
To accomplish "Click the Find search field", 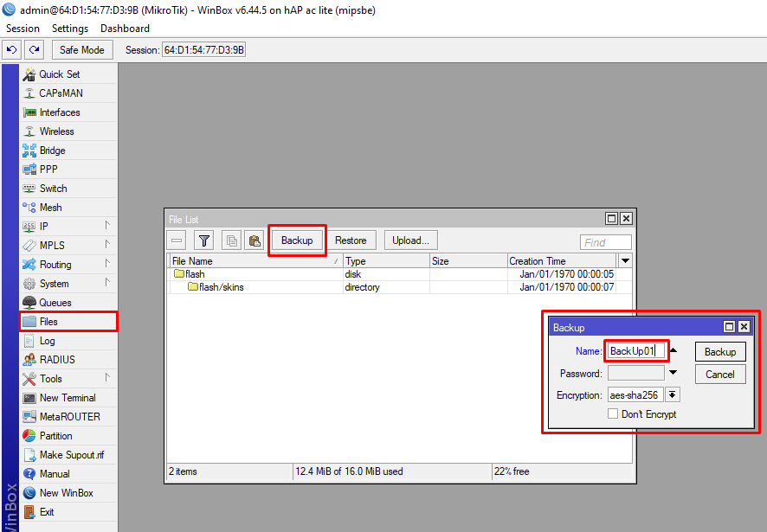I will (605, 242).
